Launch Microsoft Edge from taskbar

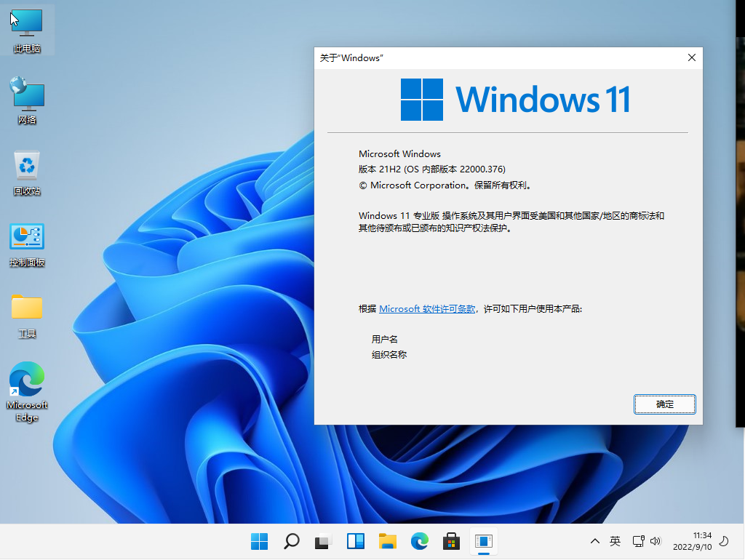419,541
